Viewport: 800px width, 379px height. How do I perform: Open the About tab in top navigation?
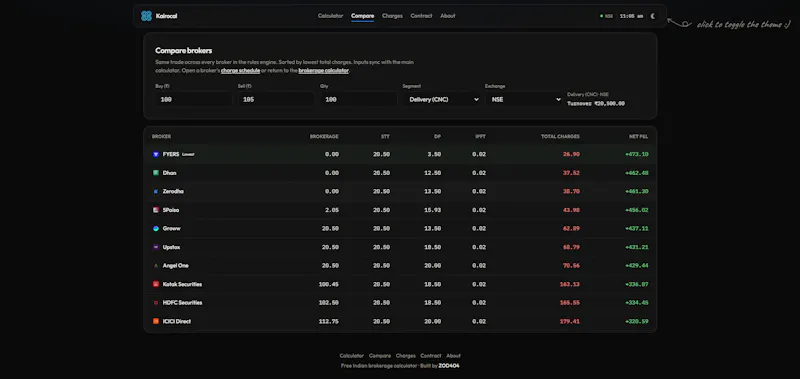(x=448, y=16)
